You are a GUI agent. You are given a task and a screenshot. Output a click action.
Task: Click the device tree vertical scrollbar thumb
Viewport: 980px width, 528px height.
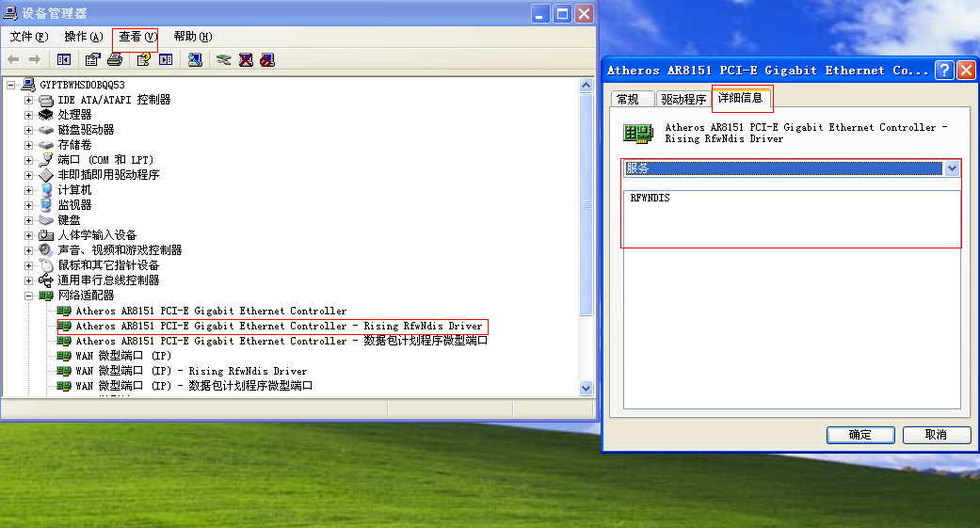[586, 204]
